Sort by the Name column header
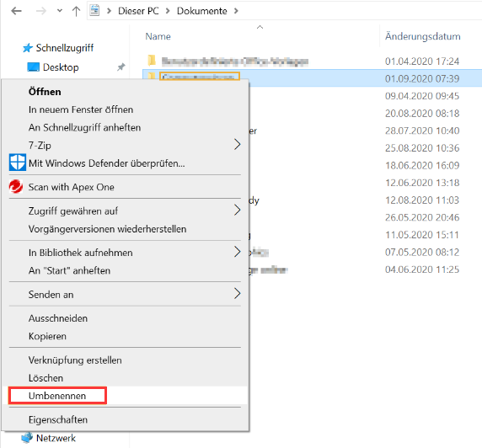The width and height of the screenshot is (482, 448). [x=158, y=36]
